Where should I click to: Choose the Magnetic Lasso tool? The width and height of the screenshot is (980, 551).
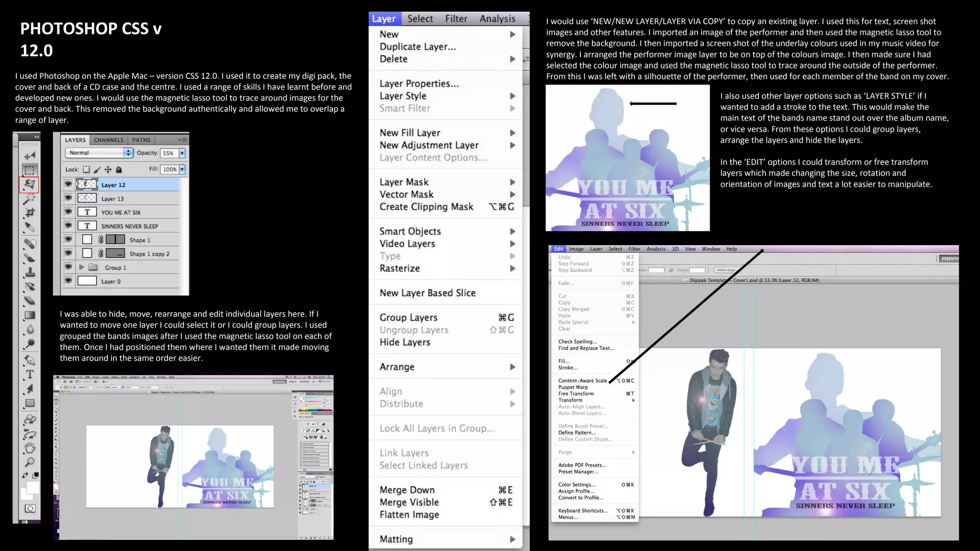pyautogui.click(x=30, y=184)
